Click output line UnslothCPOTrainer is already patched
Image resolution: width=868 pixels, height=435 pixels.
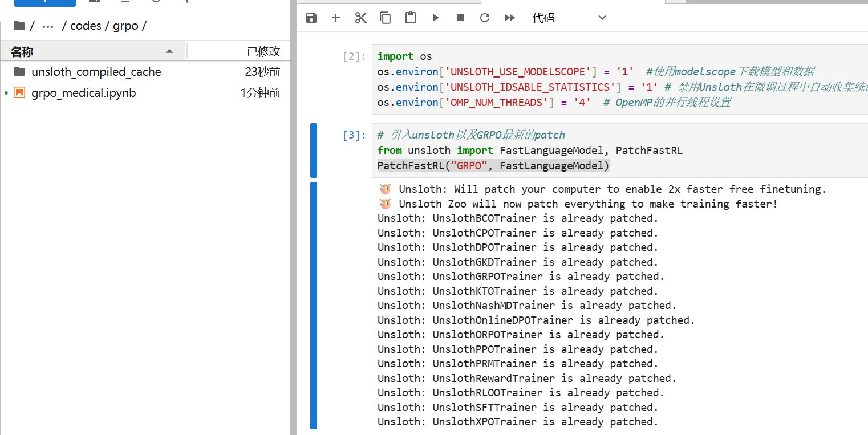tap(518, 233)
